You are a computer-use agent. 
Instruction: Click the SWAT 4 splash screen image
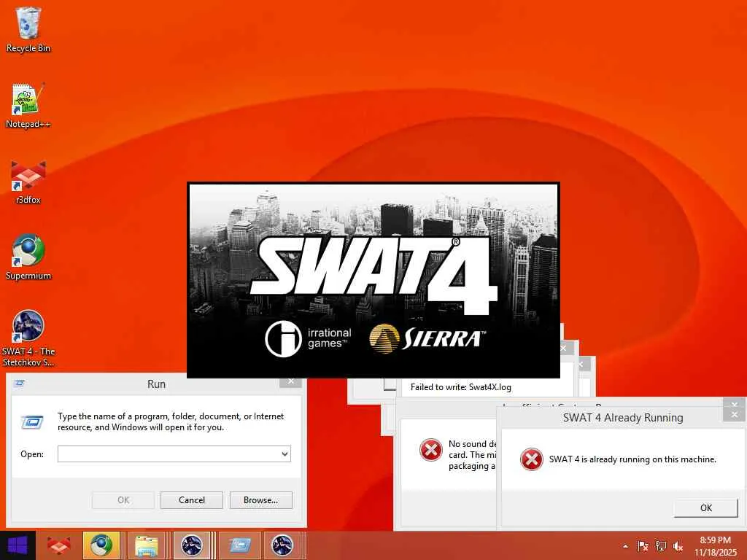click(x=373, y=280)
